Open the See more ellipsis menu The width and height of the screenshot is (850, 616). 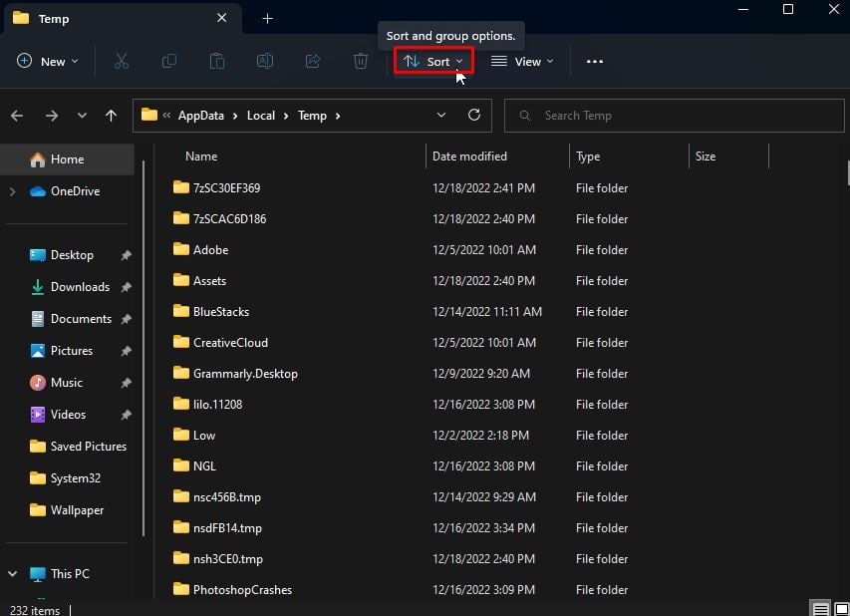click(595, 61)
